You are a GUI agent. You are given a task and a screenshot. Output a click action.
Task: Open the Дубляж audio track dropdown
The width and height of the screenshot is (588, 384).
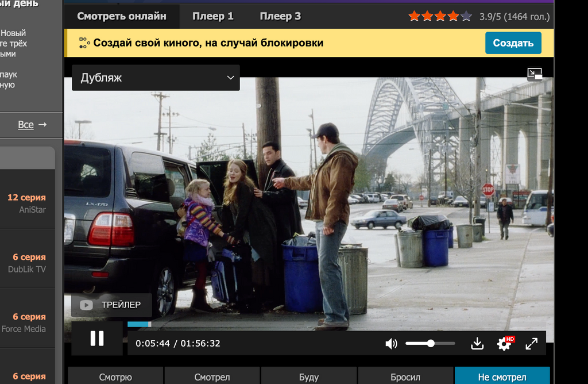coord(156,78)
